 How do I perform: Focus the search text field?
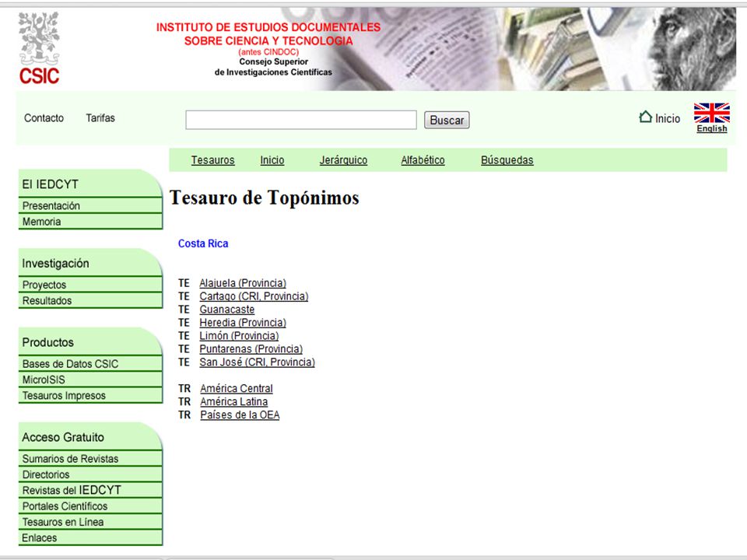(301, 120)
